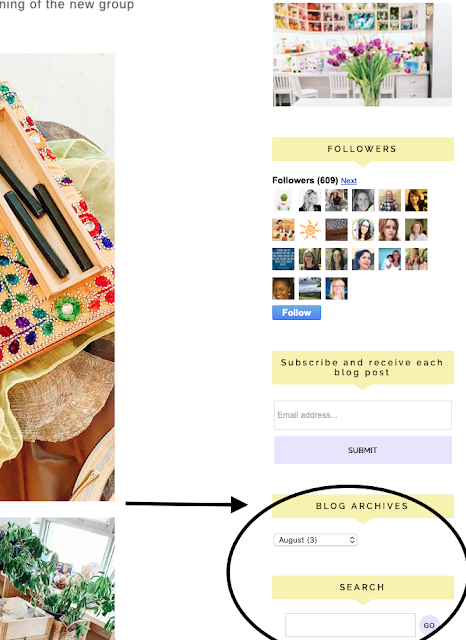The height and width of the screenshot is (640, 466).
Task: Submit the email subscription form
Action: point(363,450)
